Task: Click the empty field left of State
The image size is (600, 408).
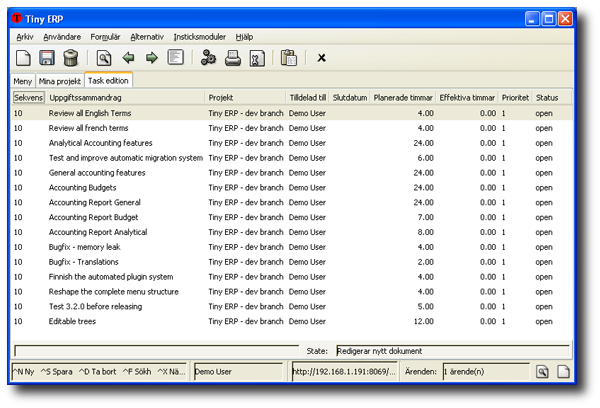Action: [157, 351]
